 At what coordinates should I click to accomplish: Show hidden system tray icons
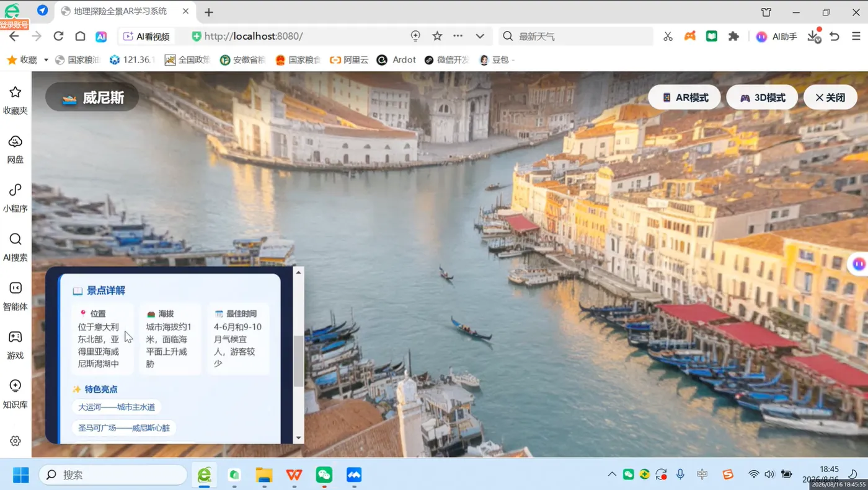(x=611, y=475)
